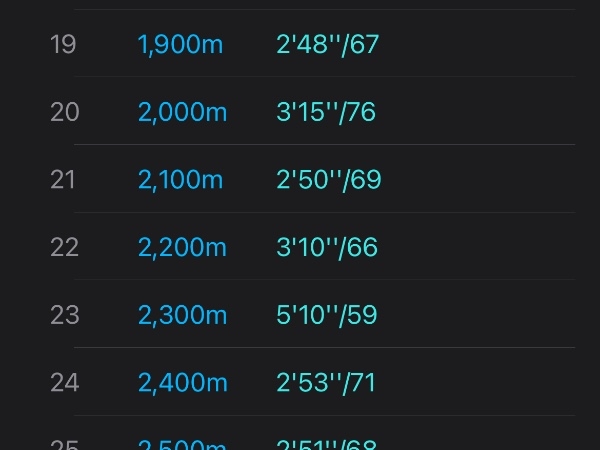Tap the 2,400m distance value
Screen dimensions: 600x450
pyautogui.click(x=183, y=383)
